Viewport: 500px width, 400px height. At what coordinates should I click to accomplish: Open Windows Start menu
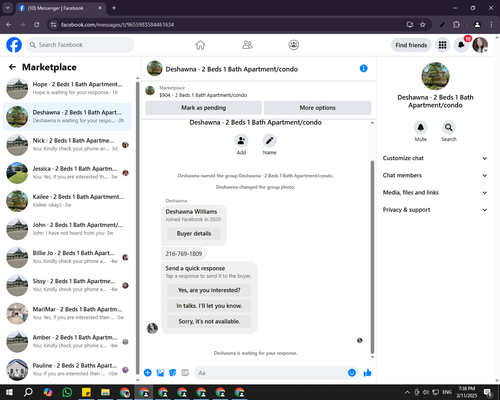[9, 392]
